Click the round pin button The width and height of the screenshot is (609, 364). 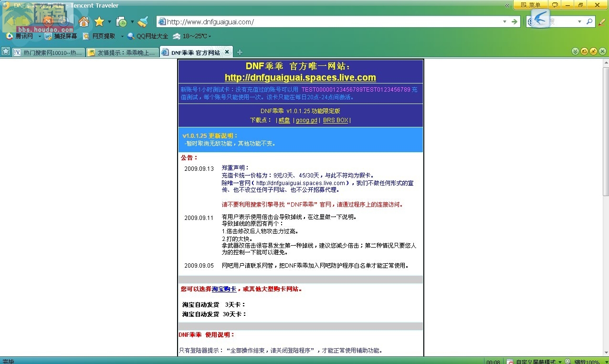(x=593, y=52)
